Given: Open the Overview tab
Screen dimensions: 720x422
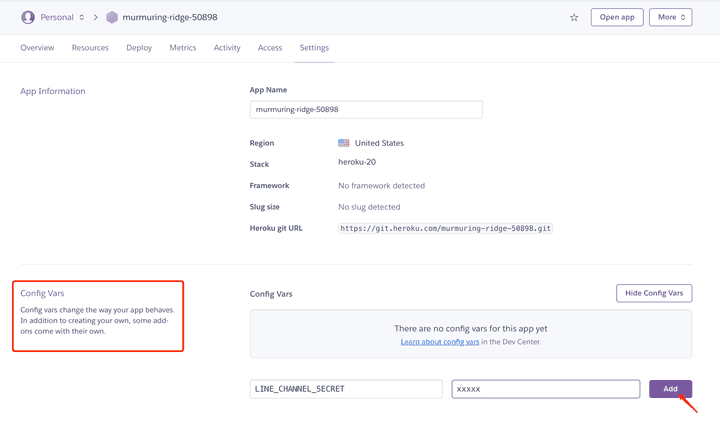Looking at the screenshot, I should (37, 48).
